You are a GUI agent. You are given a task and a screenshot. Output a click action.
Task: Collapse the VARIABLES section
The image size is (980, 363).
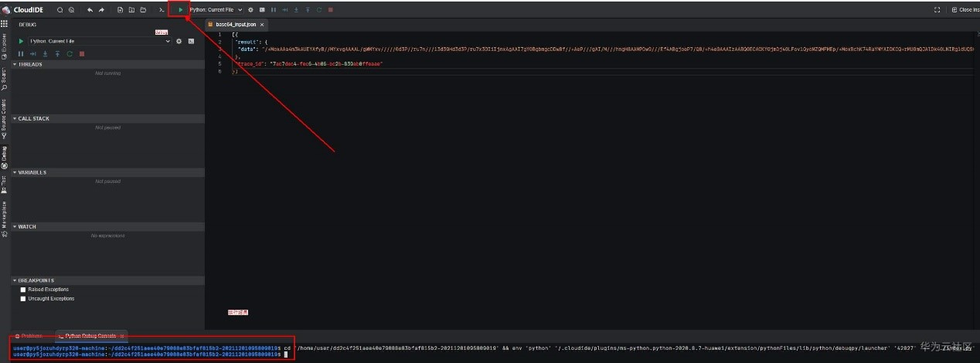pyautogui.click(x=107, y=173)
